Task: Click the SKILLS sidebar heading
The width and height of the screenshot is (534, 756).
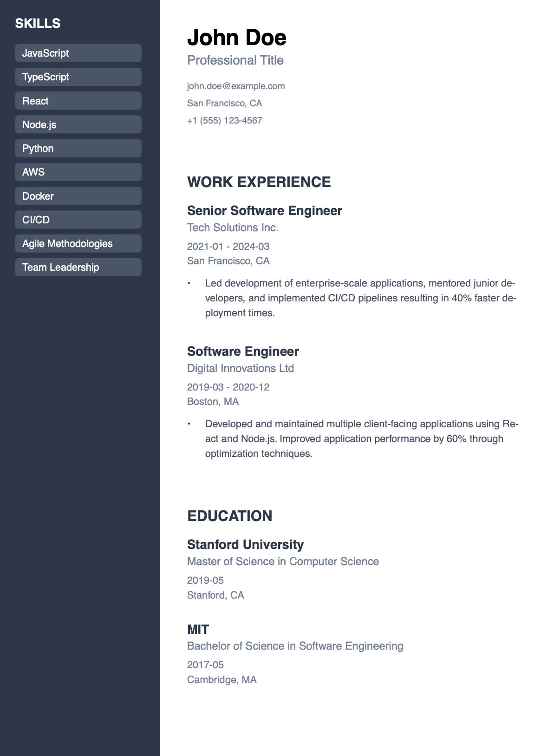Action: (38, 23)
